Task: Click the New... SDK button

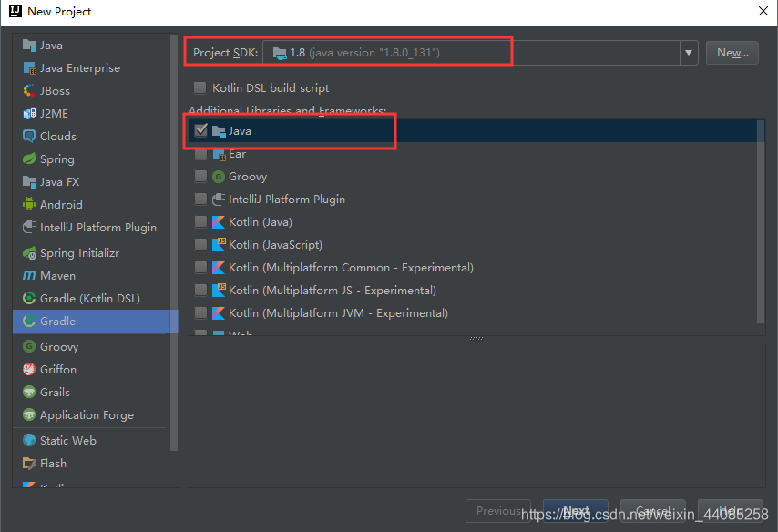Action: coord(732,53)
